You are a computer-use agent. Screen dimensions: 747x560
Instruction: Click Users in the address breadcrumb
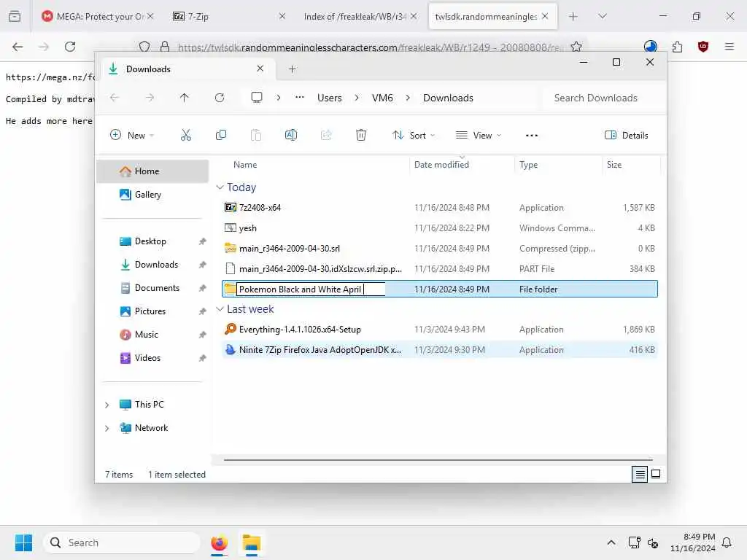[x=330, y=98]
